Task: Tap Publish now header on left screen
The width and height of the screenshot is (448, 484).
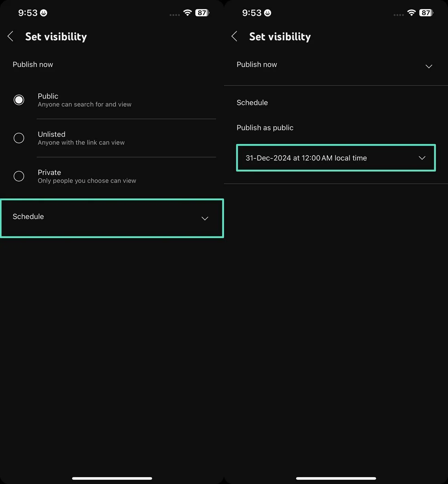Action: tap(33, 64)
